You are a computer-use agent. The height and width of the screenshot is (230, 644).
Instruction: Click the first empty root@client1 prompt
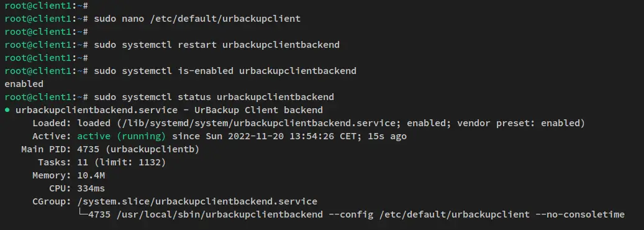(x=47, y=6)
